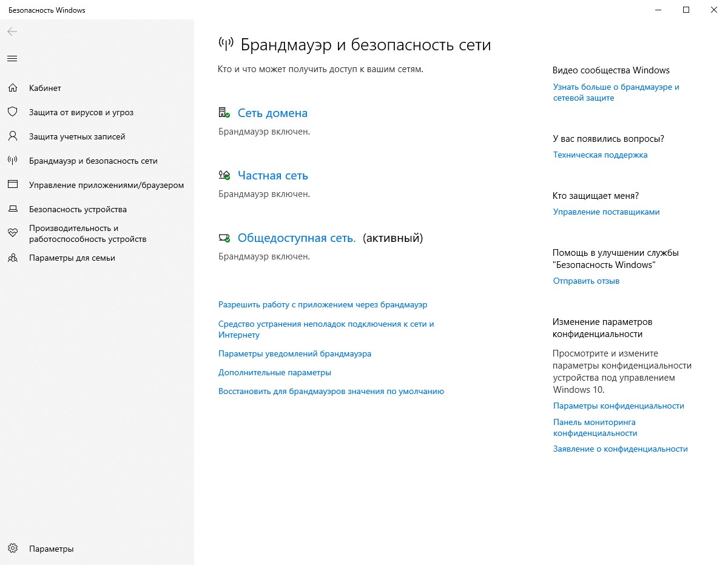This screenshot has width=728, height=565.
Task: Open Частная сеть firewall settings
Action: 272,176
